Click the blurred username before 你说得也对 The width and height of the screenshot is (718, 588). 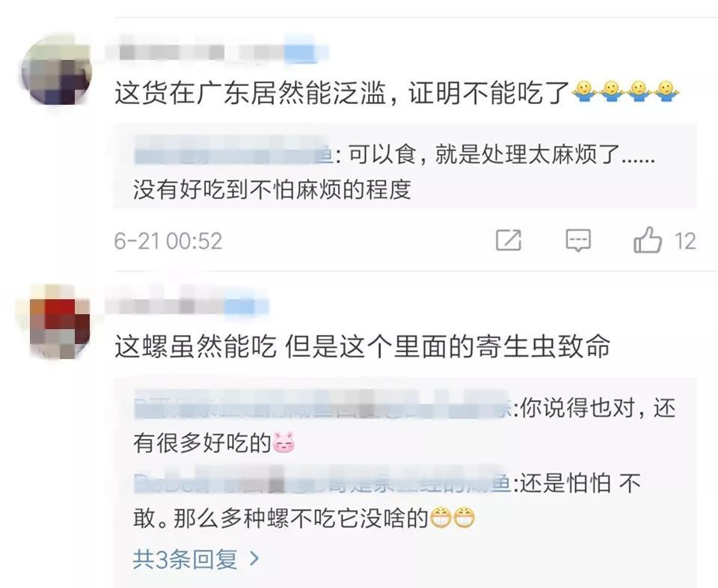[x=323, y=406]
